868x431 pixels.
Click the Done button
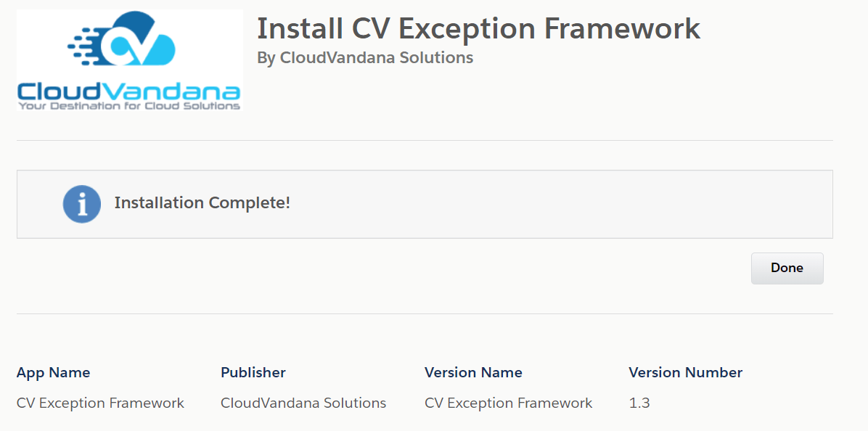(x=787, y=268)
